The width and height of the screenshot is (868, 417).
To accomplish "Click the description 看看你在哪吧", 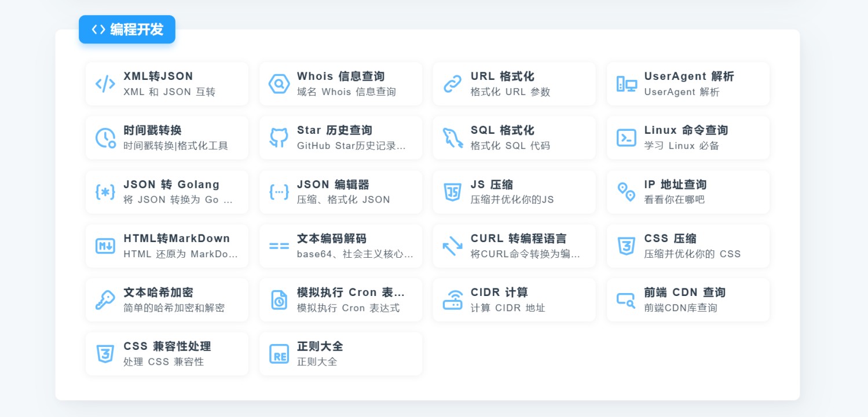I will [x=675, y=200].
